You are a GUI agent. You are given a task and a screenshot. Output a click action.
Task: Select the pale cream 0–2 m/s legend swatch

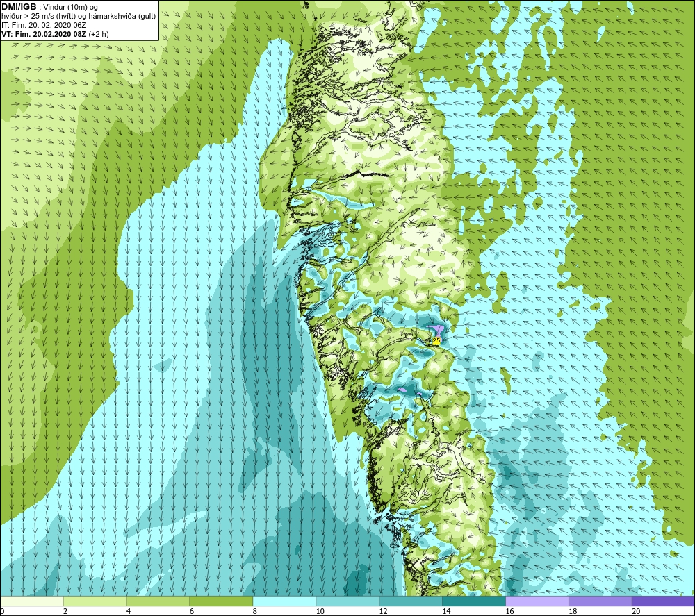click(32, 601)
